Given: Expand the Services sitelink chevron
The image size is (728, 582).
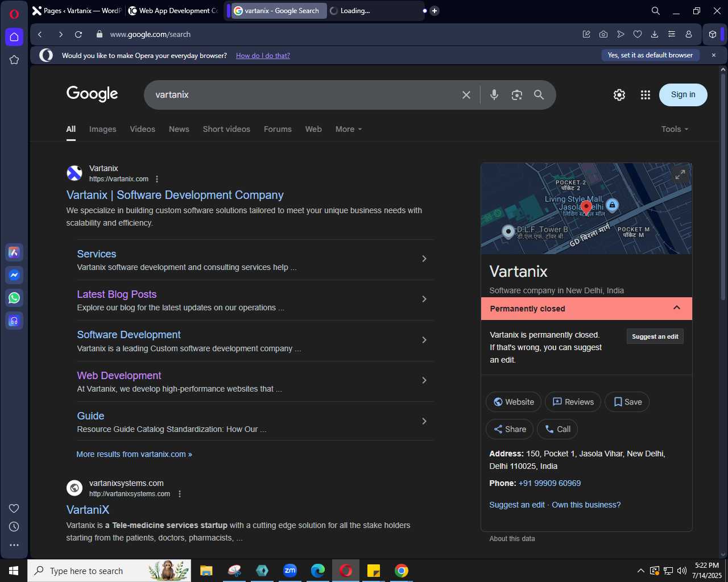Looking at the screenshot, I should click(424, 259).
